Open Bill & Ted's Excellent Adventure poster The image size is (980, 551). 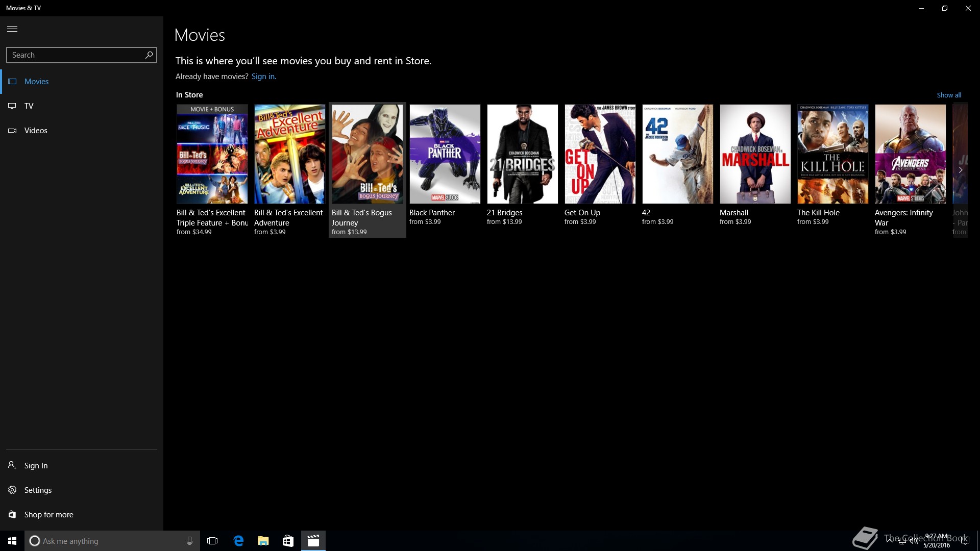coord(290,154)
